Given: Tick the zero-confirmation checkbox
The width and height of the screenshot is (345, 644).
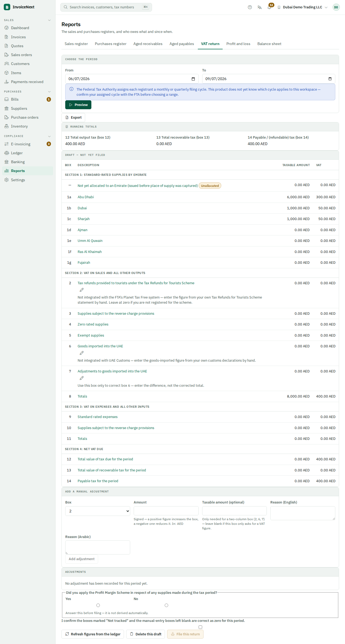Looking at the screenshot, I should (200, 627).
